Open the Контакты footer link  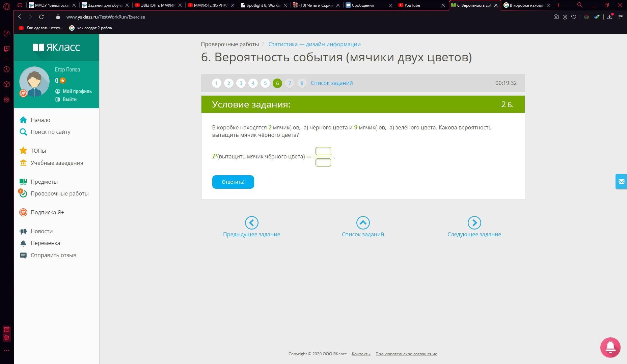coord(361,354)
